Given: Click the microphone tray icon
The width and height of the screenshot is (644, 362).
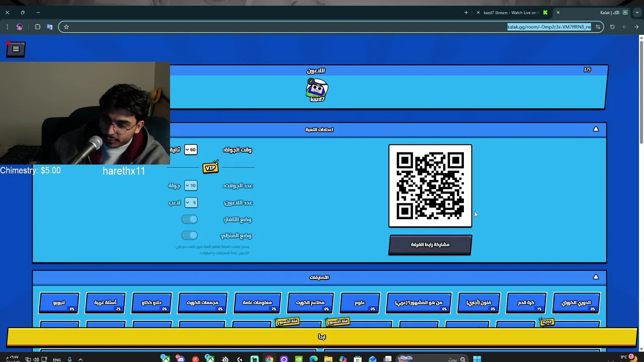Looking at the screenshot, I should click(69, 359).
